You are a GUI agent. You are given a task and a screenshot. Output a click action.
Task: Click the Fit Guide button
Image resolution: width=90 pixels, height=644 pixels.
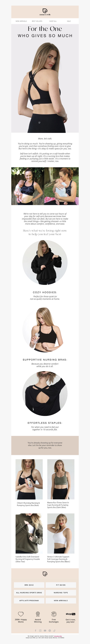click(x=61, y=585)
